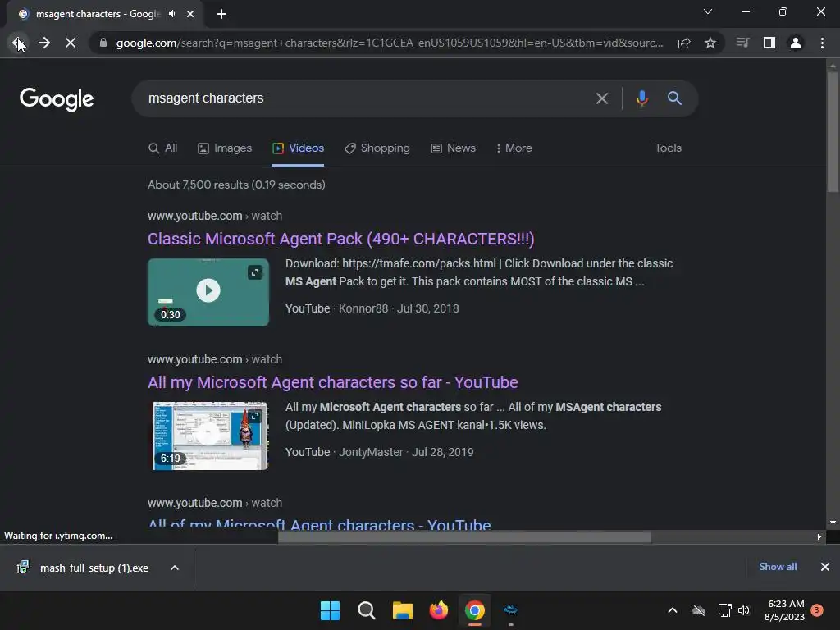
Task: Expand the preview of the 6:19 video
Action: pyautogui.click(x=255, y=416)
